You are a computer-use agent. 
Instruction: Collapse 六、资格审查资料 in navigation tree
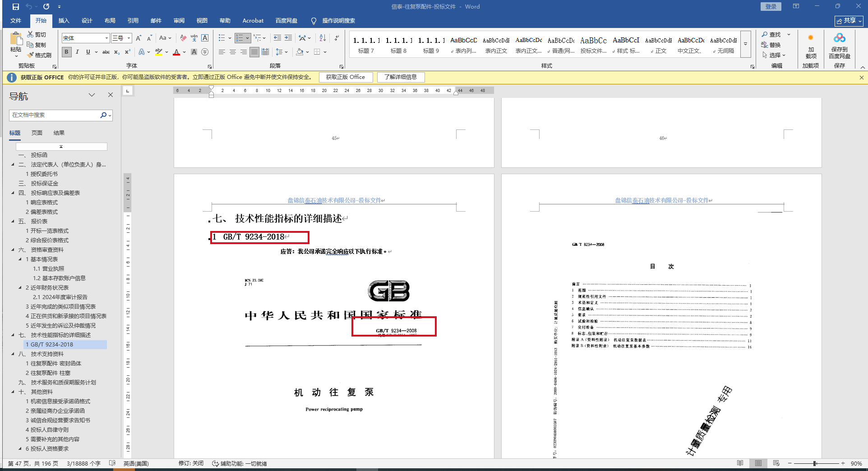[x=13, y=249]
